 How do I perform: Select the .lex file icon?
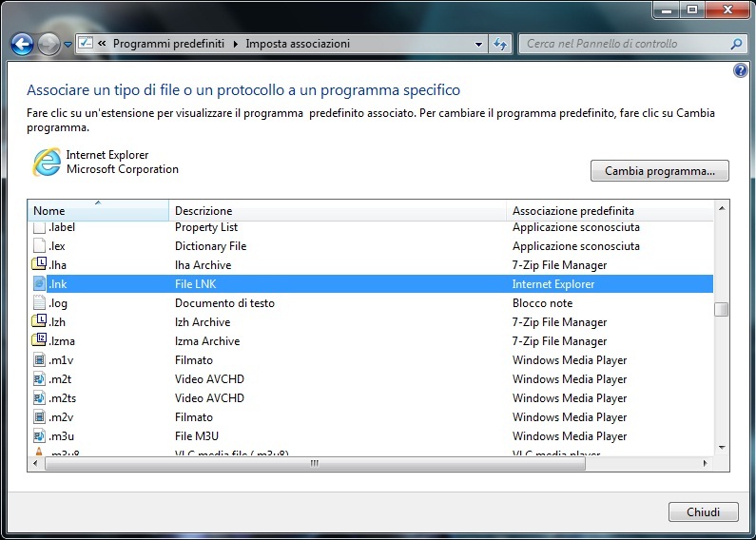39,246
